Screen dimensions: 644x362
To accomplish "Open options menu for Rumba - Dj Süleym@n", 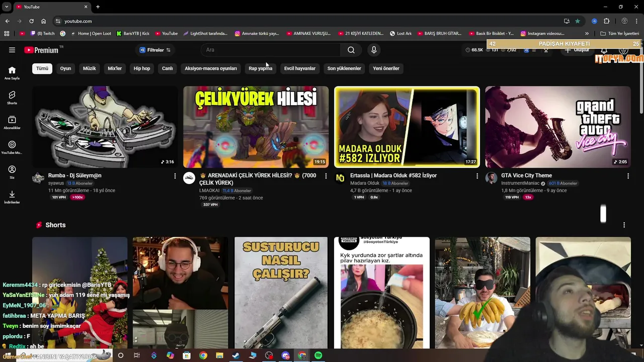I will [x=175, y=176].
